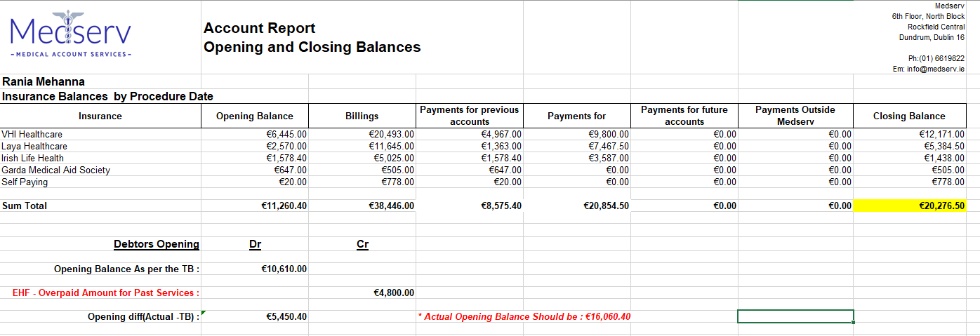Select the EHF Overpaid Amount red label
Image resolution: width=980 pixels, height=336 pixels.
coord(106,293)
